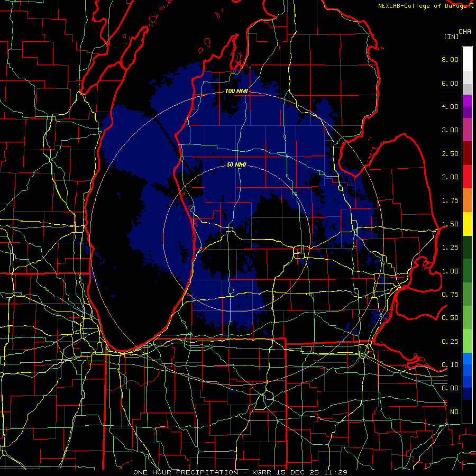Click the KGRR station ID in the caption
Viewport: 476px width, 476px height.
pyautogui.click(x=262, y=472)
